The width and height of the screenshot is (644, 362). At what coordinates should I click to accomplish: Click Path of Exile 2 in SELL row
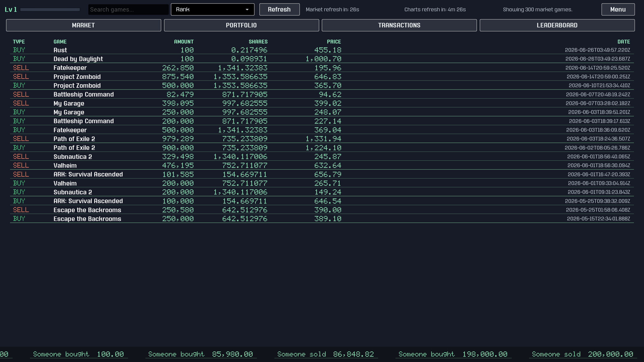[x=74, y=139]
